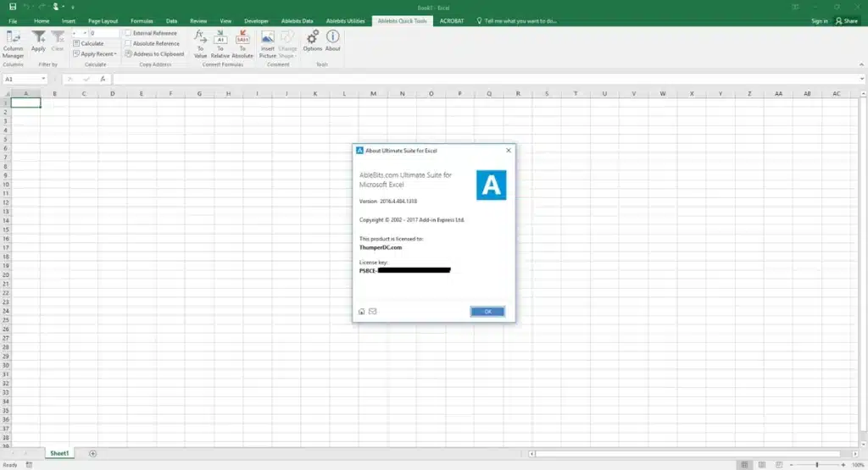
Task: Save workbook from Quick Access Toolbar
Action: pos(13,7)
